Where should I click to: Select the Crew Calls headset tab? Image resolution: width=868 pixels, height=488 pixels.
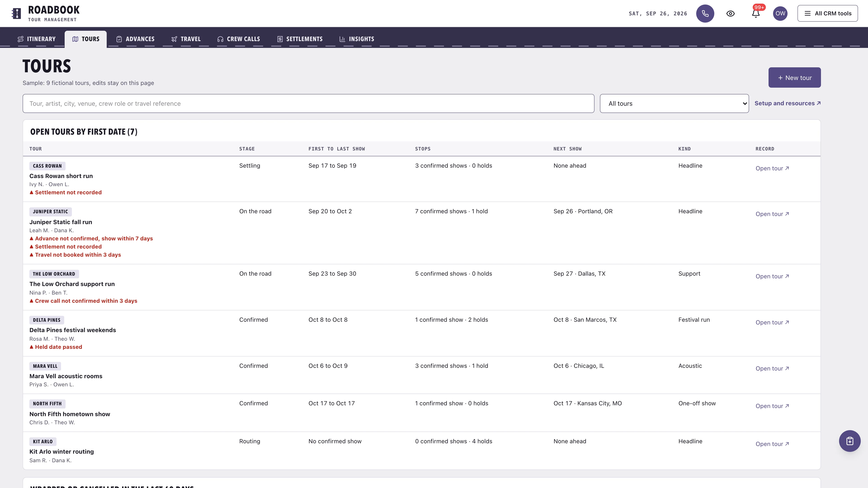click(238, 39)
